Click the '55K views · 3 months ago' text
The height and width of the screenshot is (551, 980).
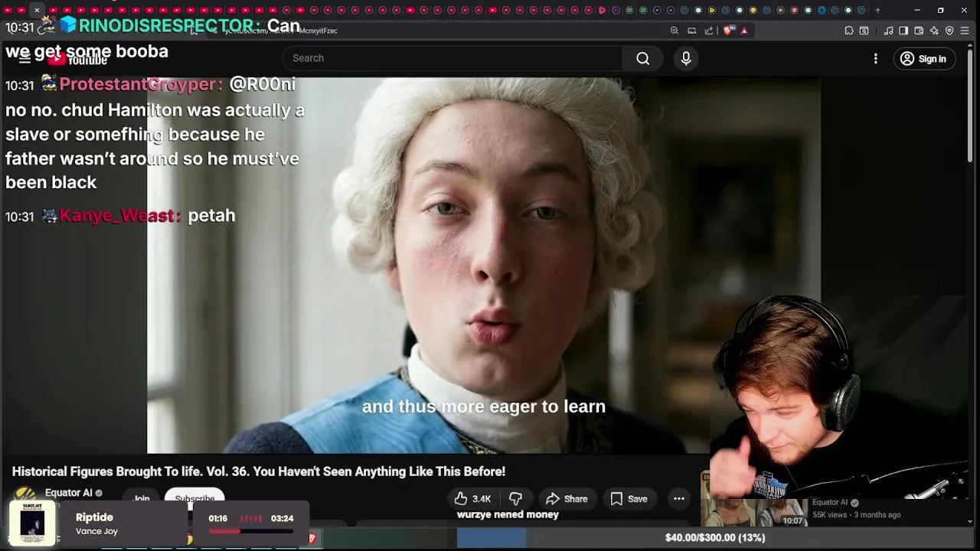856,515
